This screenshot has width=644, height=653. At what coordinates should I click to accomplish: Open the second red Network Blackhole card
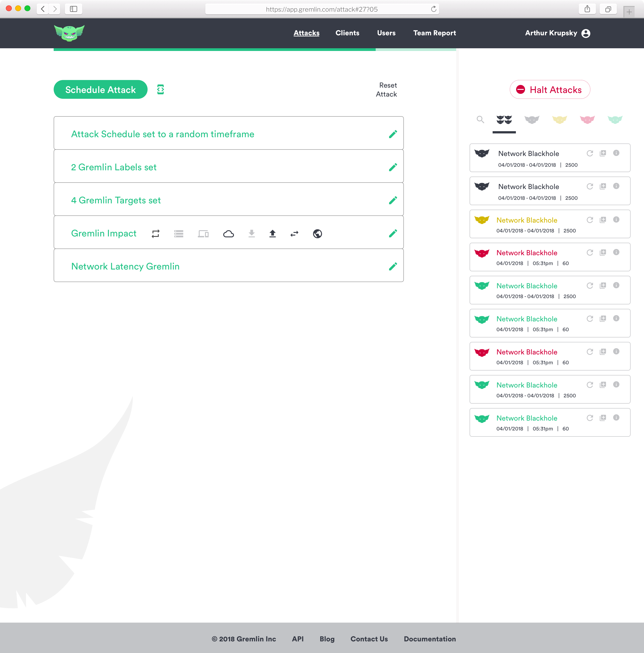click(x=550, y=356)
